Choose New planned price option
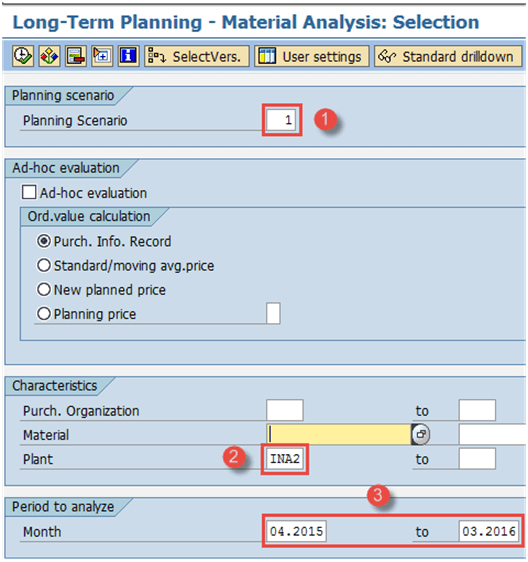Image resolution: width=528 pixels, height=562 pixels. tap(44, 290)
